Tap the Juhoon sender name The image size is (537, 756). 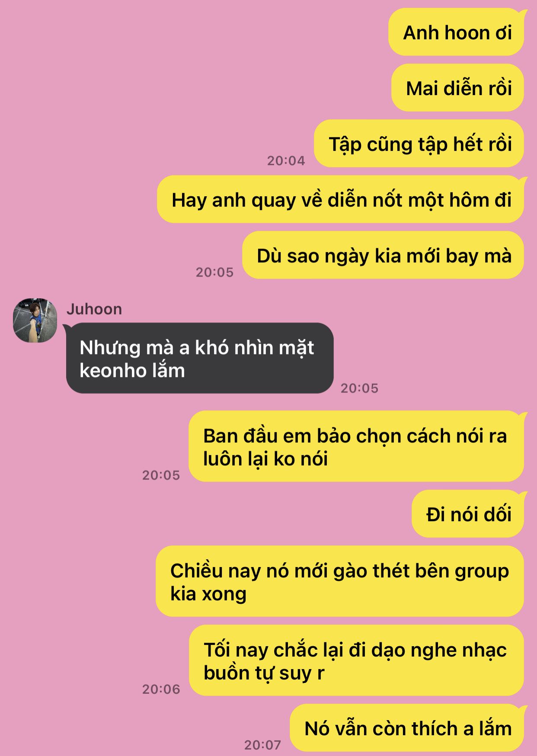point(94,309)
